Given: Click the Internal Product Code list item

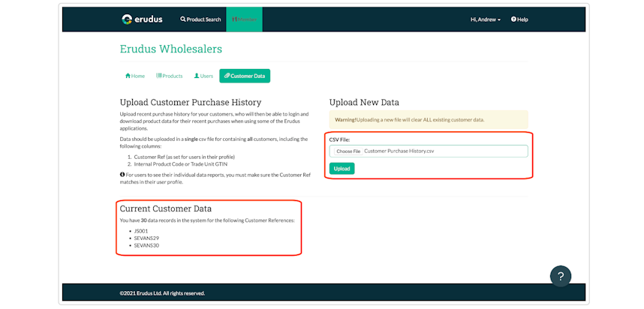Looking at the screenshot, I should pyautogui.click(x=181, y=164).
